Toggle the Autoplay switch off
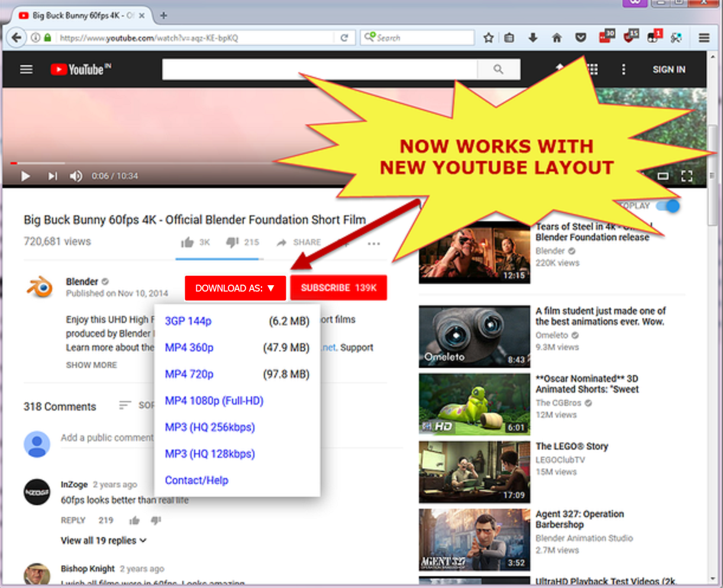This screenshot has height=588, width=723. tap(667, 206)
